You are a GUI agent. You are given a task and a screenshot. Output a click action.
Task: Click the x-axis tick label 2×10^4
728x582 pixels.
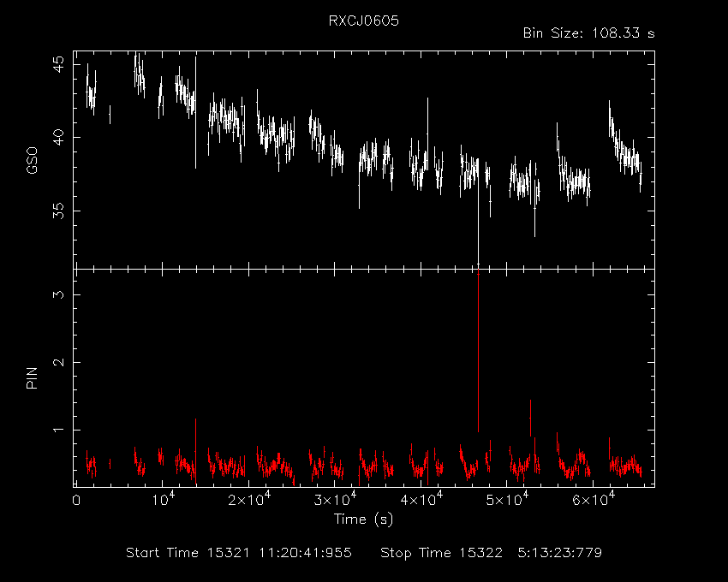[249, 499]
